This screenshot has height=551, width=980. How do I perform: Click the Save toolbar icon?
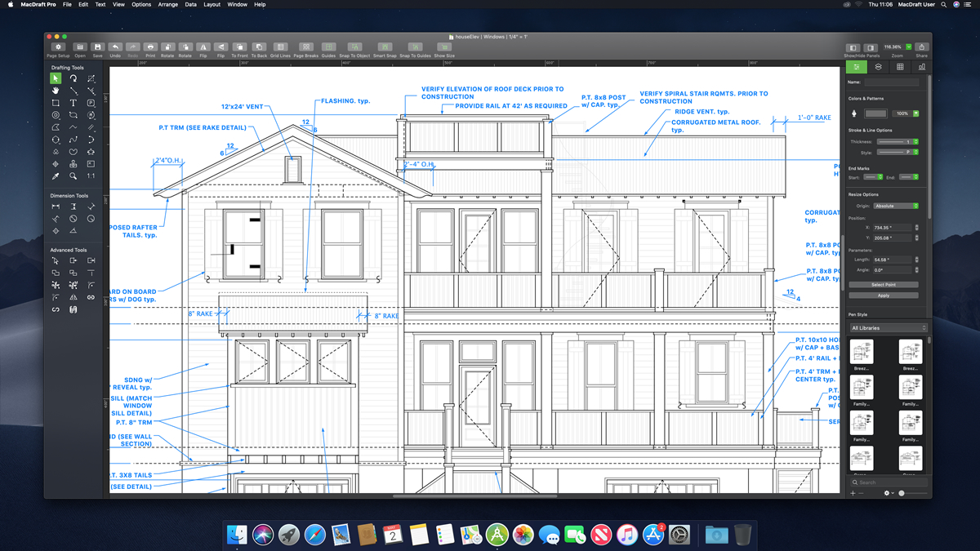(97, 47)
